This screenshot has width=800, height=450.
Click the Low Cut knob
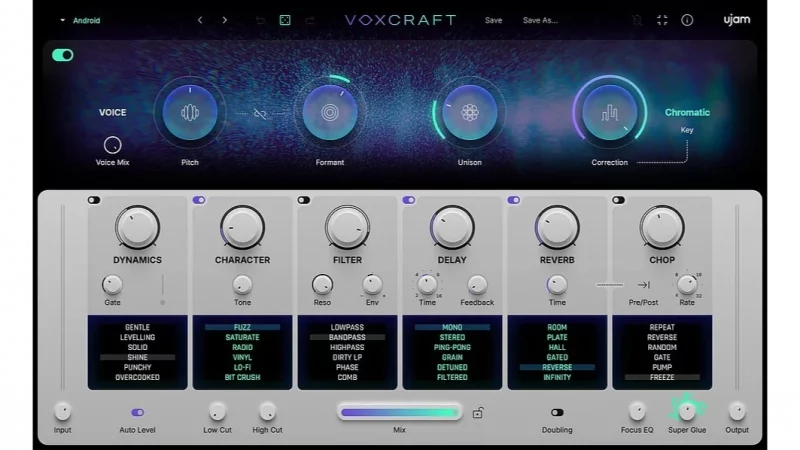pyautogui.click(x=217, y=411)
